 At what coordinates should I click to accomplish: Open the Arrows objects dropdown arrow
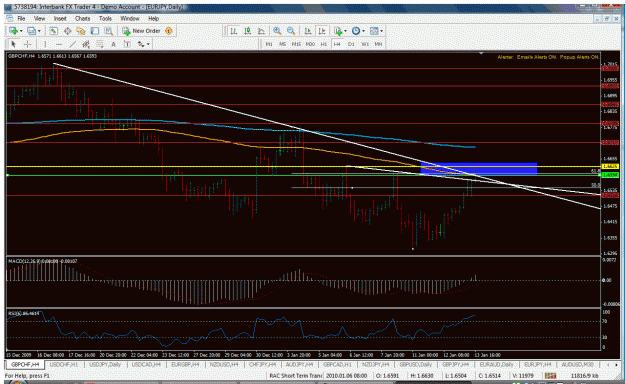pyautogui.click(x=148, y=44)
